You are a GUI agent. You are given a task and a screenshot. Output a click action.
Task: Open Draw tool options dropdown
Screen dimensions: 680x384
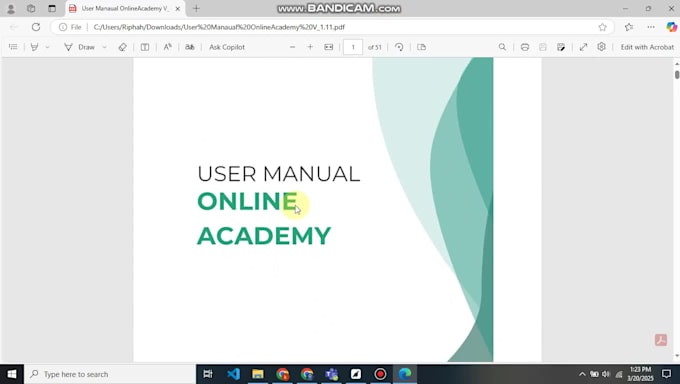pos(105,47)
